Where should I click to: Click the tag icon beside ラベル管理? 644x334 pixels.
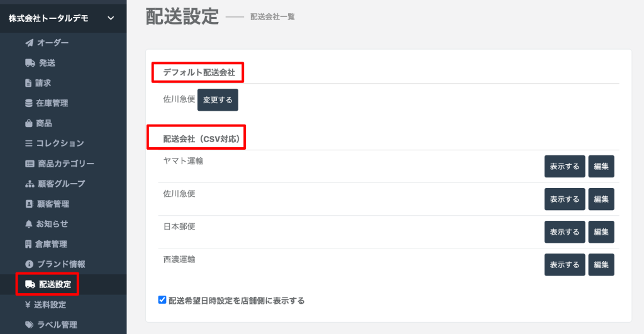tap(29, 325)
